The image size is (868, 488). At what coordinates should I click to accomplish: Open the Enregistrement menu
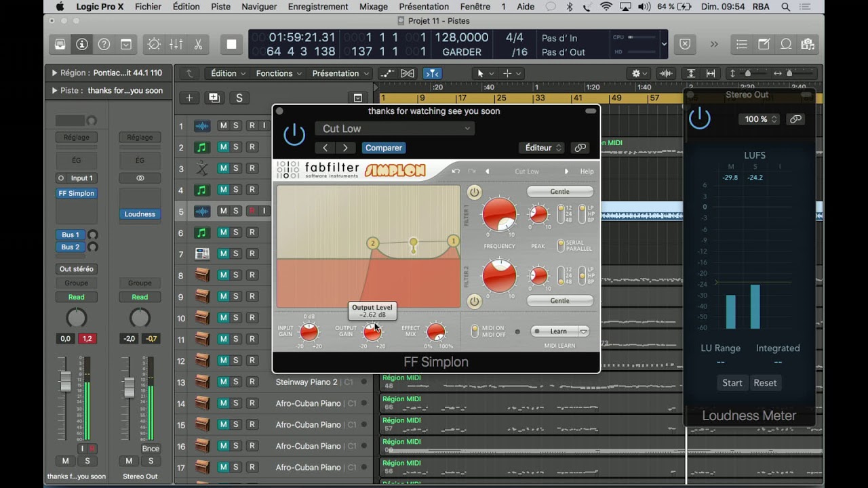[x=318, y=7]
